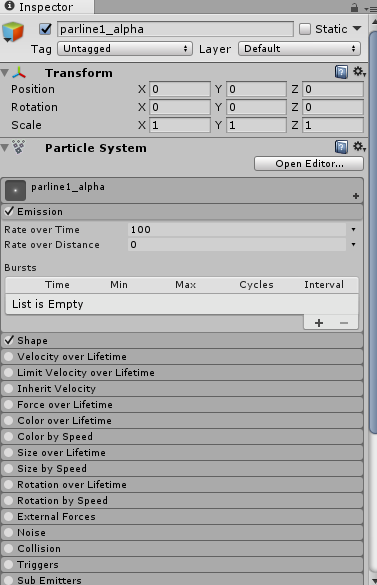Enable Velocity over Lifetime module
Image resolution: width=377 pixels, height=585 pixels.
click(8, 356)
